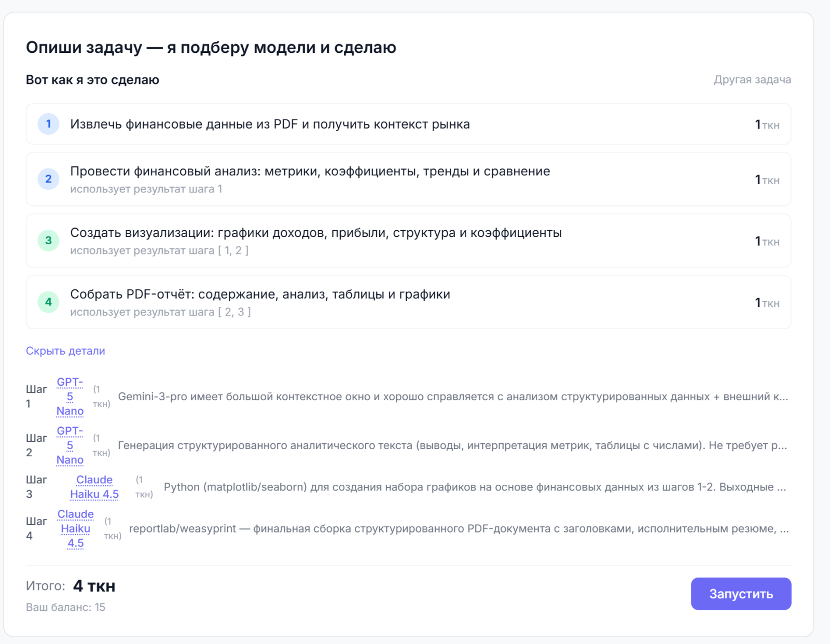
Task: Open Claude Haiku 4.5 link for Шаг 4
Action: coord(75,528)
